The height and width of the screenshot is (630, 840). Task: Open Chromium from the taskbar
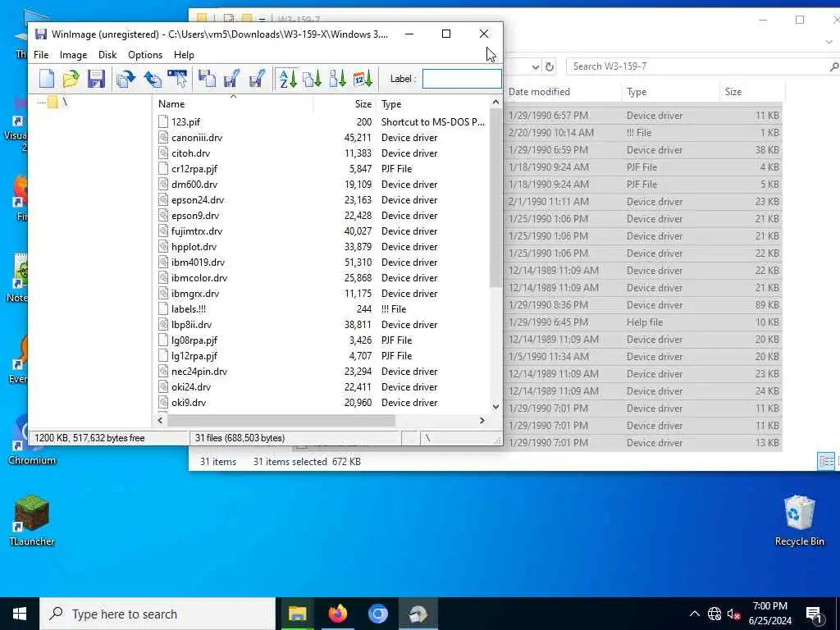coord(377,614)
